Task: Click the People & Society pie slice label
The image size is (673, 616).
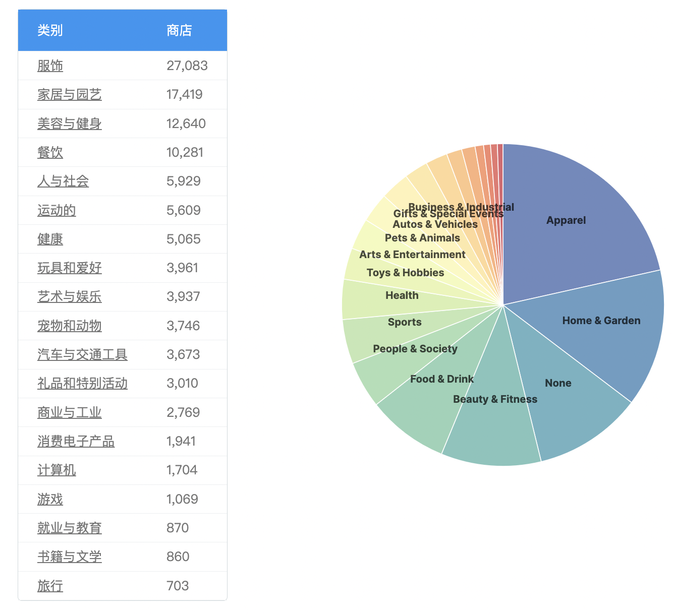Action: coord(415,349)
